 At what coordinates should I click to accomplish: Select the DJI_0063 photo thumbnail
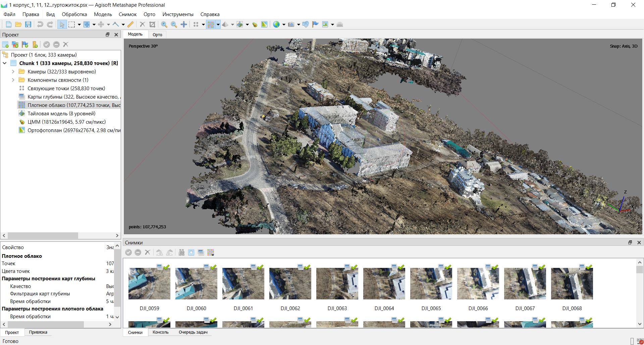tap(337, 284)
